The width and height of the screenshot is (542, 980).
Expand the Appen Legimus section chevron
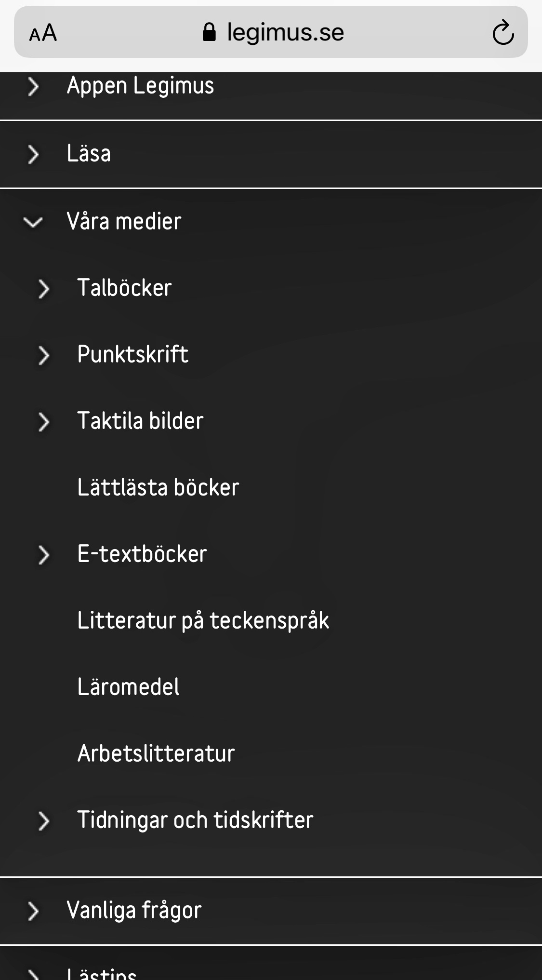(x=33, y=87)
